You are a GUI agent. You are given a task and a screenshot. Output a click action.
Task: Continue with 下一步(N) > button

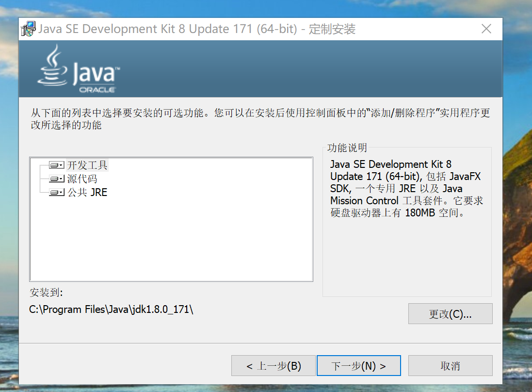(x=358, y=366)
